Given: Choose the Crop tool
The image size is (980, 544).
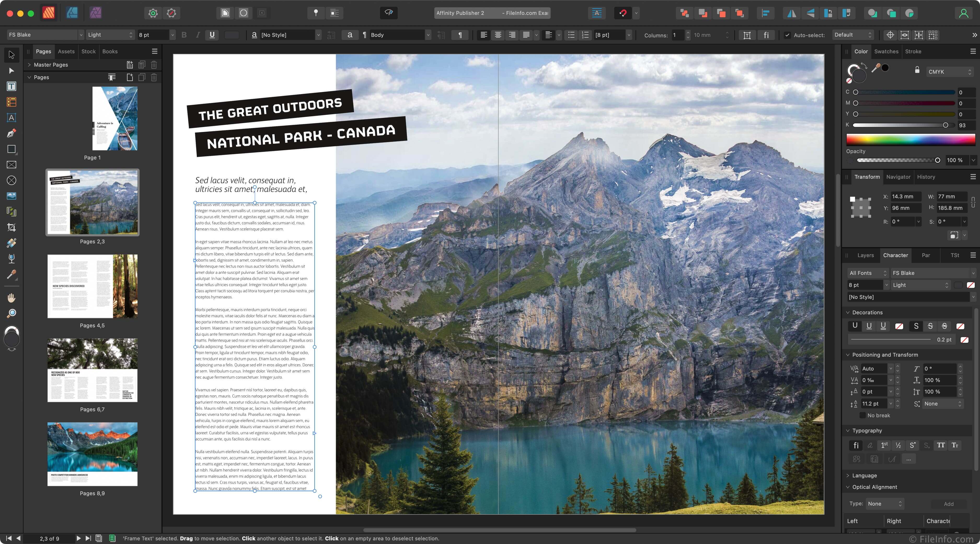Looking at the screenshot, I should [11, 228].
